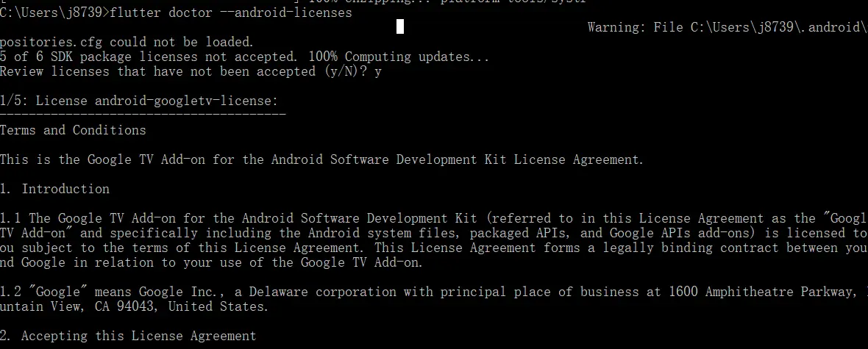This screenshot has height=349, width=868.
Task: Click the "This is the Google TV Add-on" sentence
Action: tap(321, 160)
